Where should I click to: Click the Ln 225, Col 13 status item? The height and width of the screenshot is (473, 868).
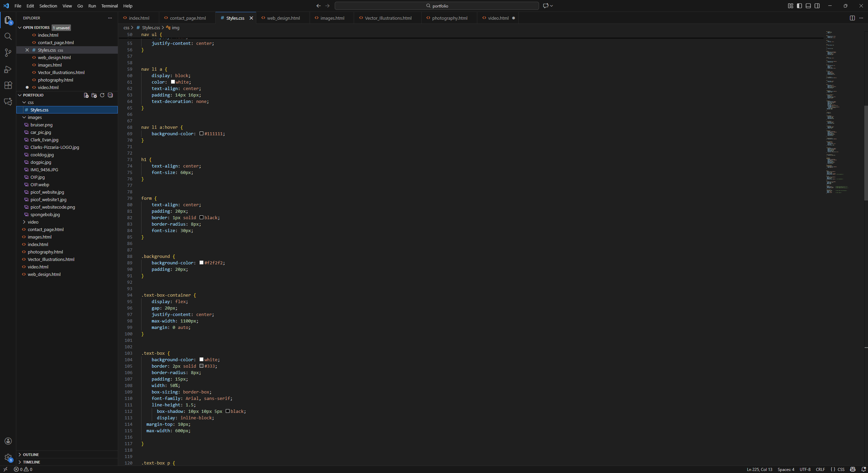(x=759, y=469)
